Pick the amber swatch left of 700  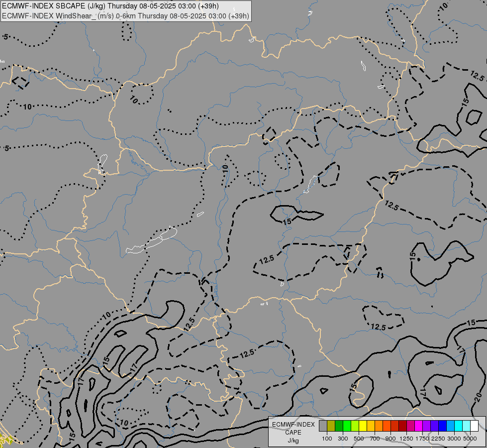click(371, 426)
